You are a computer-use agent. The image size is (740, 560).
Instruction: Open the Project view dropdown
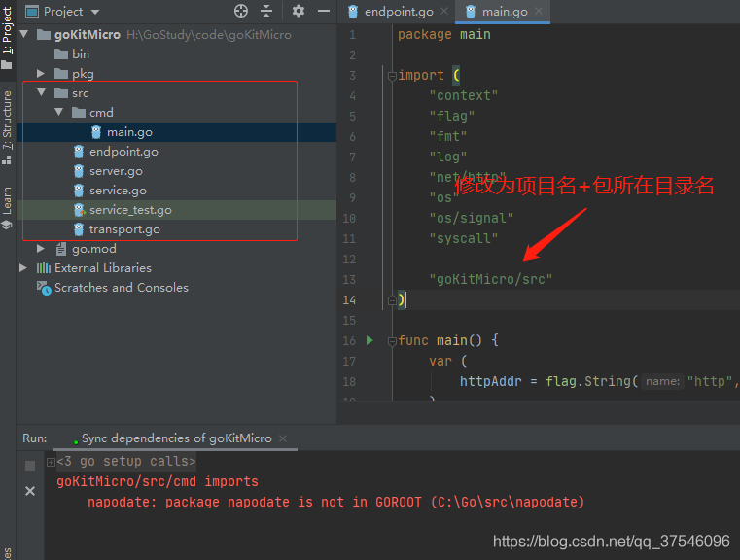coord(94,12)
